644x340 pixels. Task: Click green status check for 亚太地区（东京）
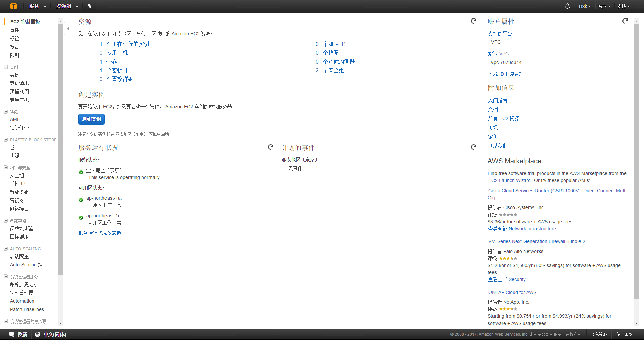81,172
